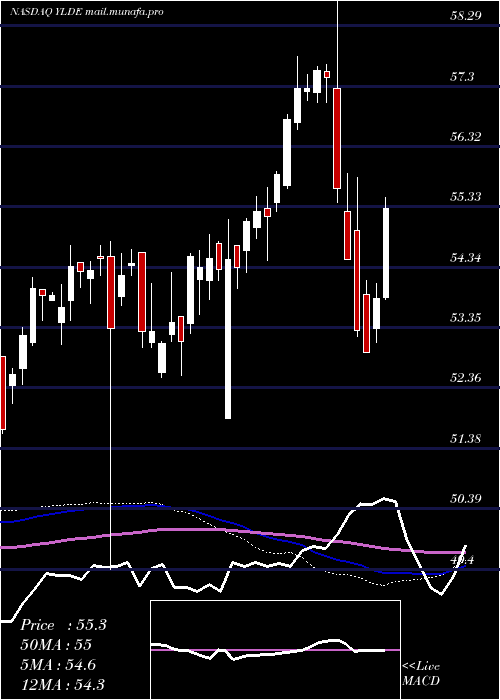Click the 56.32 price axis label
The image size is (500, 700).
point(465,137)
